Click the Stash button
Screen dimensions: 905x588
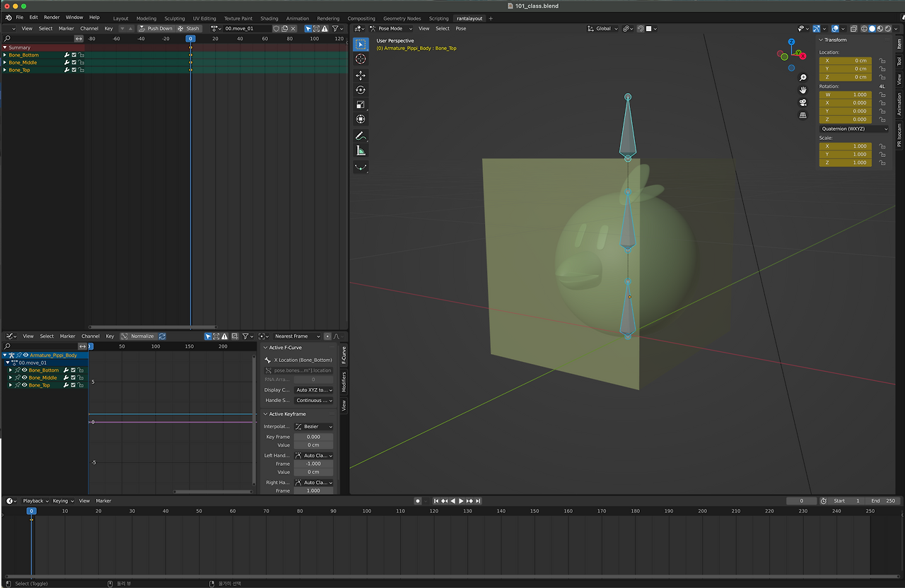click(x=189, y=29)
